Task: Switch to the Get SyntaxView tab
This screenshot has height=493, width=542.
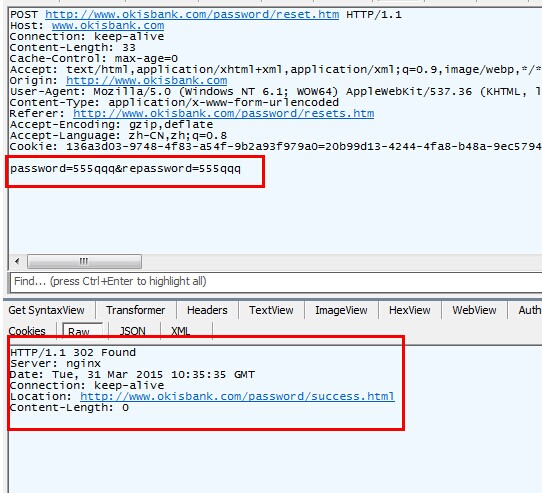Action: [47, 310]
